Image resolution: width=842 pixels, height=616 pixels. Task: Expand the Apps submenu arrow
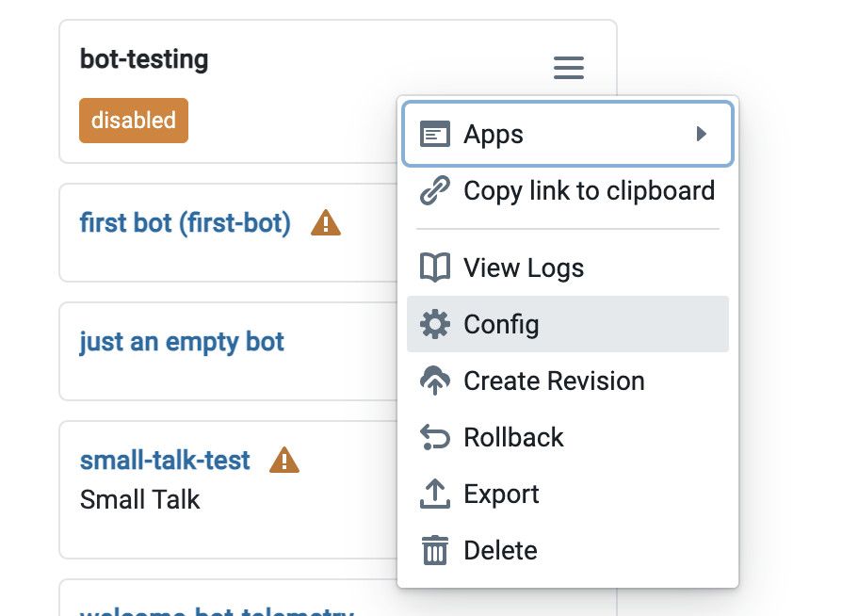701,134
